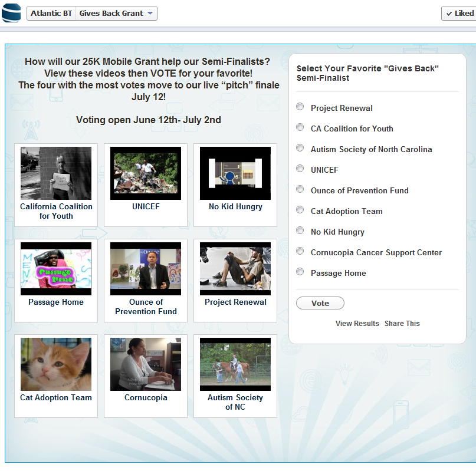Screen dimensions: 476x471
Task: Play the Ounce of Prevention Fund video thumbnail
Action: click(146, 269)
